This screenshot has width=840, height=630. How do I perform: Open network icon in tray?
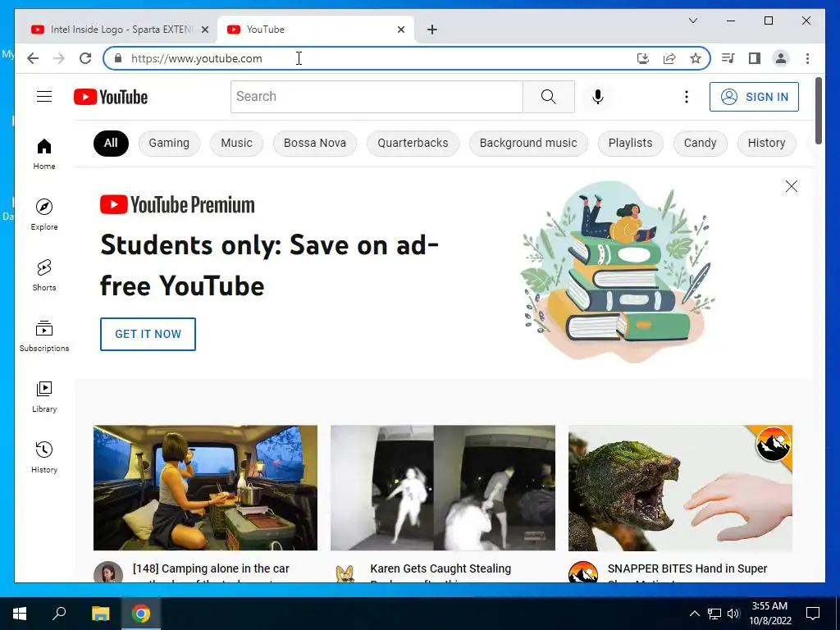click(714, 614)
